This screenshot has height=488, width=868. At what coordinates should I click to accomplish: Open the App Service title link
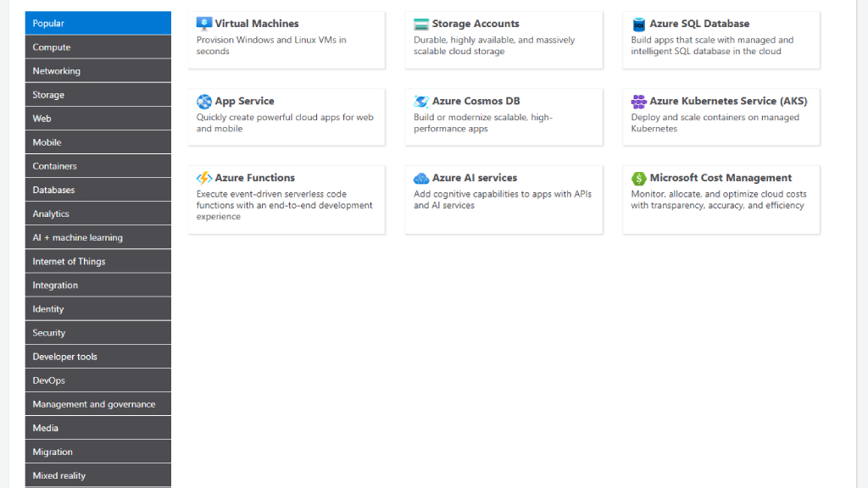coord(245,102)
